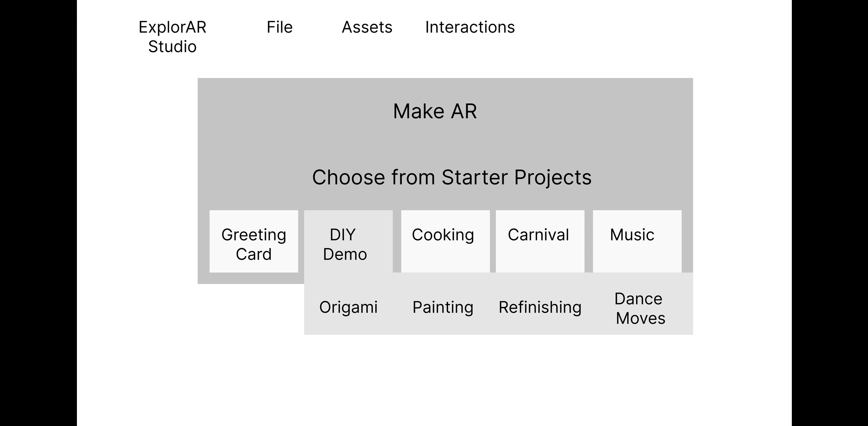Pick Dance Moves from the submenu

(x=639, y=308)
